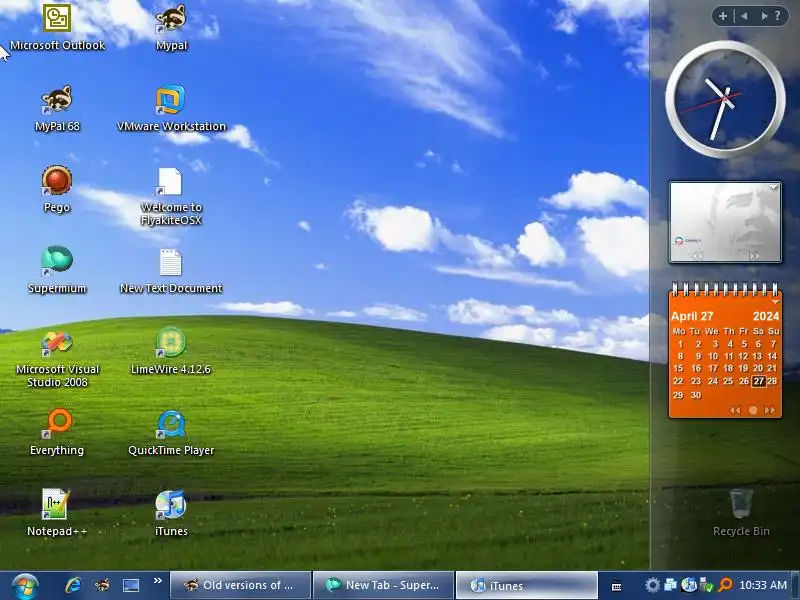Viewport: 800px width, 600px height.
Task: Expand the quick launch overflow chevron
Action: (158, 581)
